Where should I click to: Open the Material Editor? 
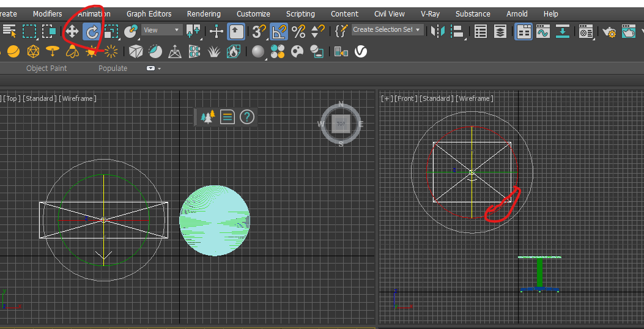coord(586,31)
